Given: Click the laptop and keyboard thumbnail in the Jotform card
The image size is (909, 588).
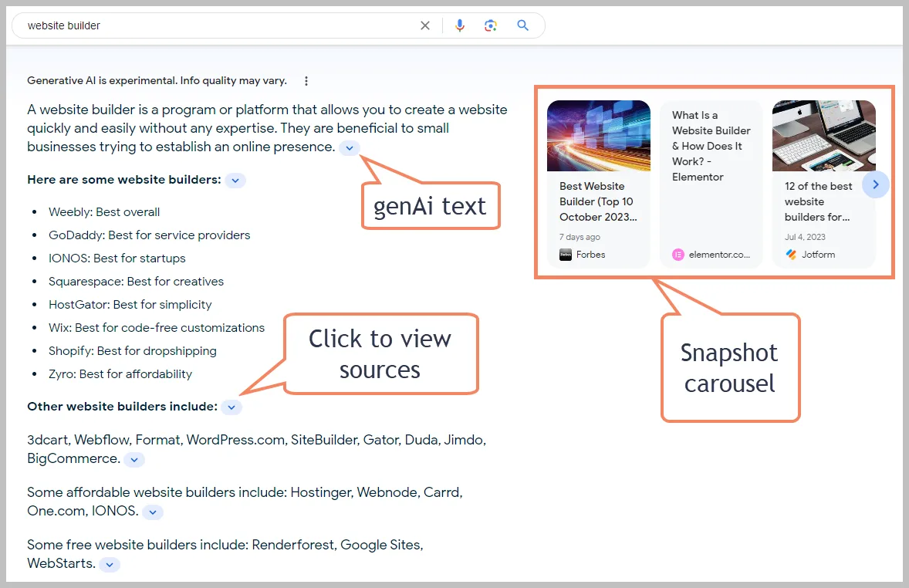Looking at the screenshot, I should [x=824, y=136].
